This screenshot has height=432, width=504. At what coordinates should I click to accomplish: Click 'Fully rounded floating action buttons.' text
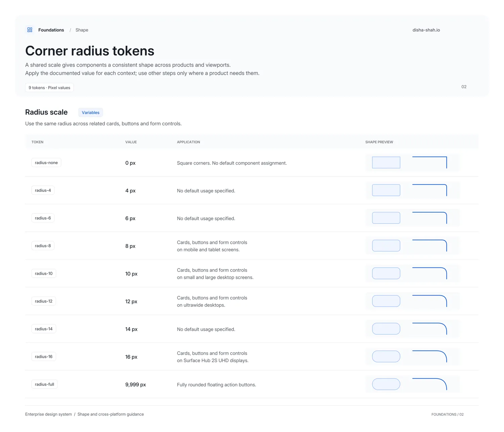[216, 385]
